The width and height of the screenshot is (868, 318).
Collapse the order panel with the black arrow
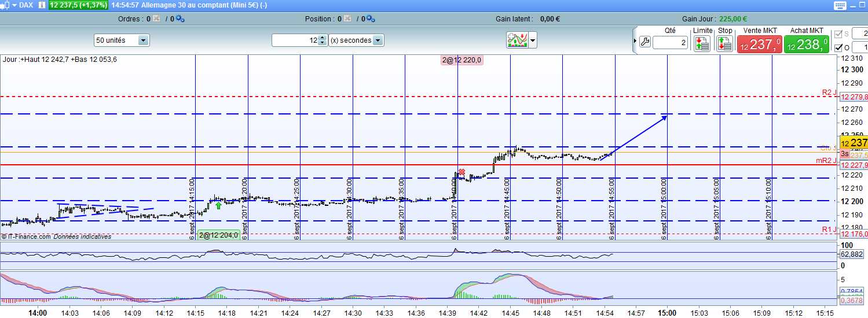tap(635, 42)
